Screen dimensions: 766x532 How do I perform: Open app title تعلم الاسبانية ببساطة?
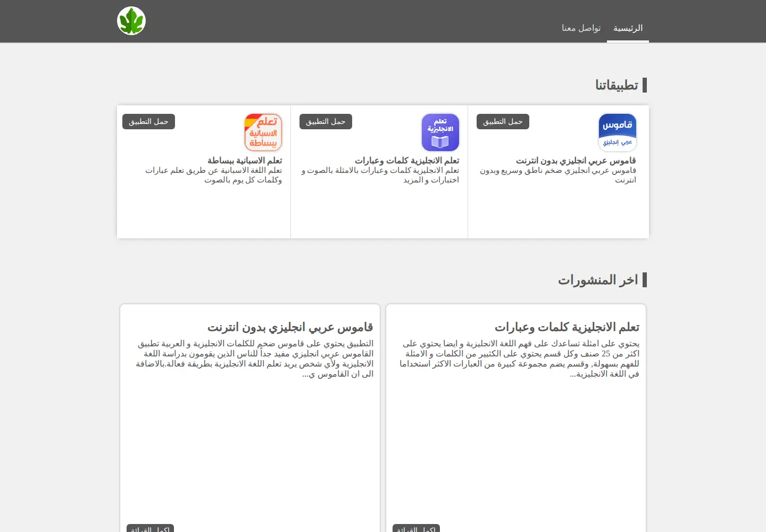(x=245, y=160)
